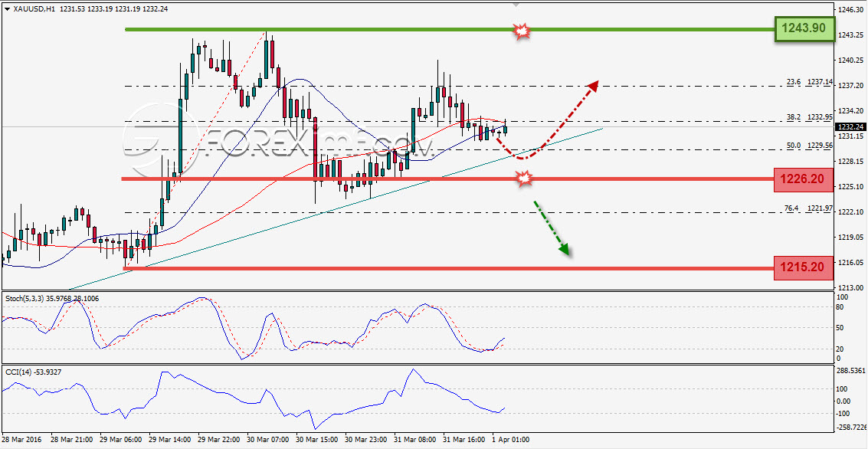Open the chart menu triangle beside XAUUSD,H1
The image size is (868, 449).
(x=5, y=9)
